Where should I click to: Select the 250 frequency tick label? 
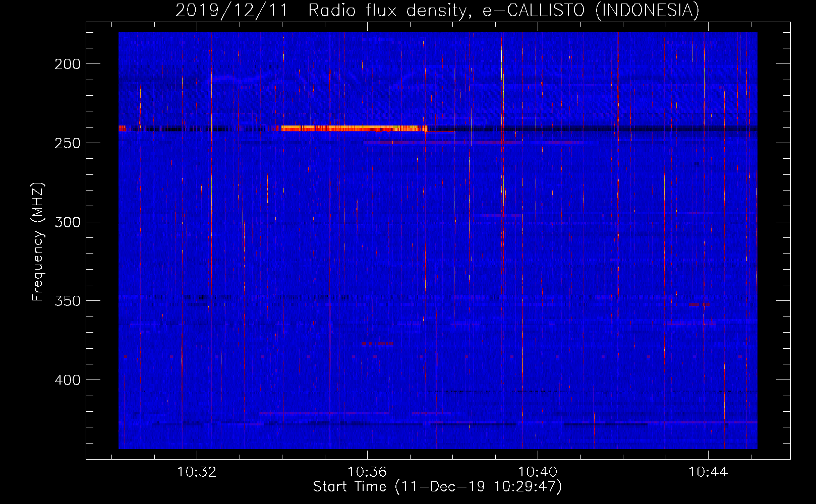pyautogui.click(x=68, y=143)
